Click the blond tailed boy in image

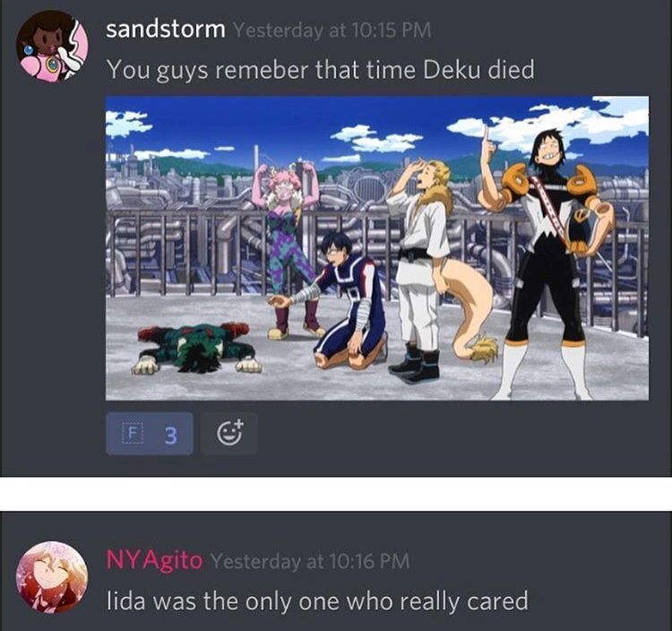pyautogui.click(x=422, y=270)
